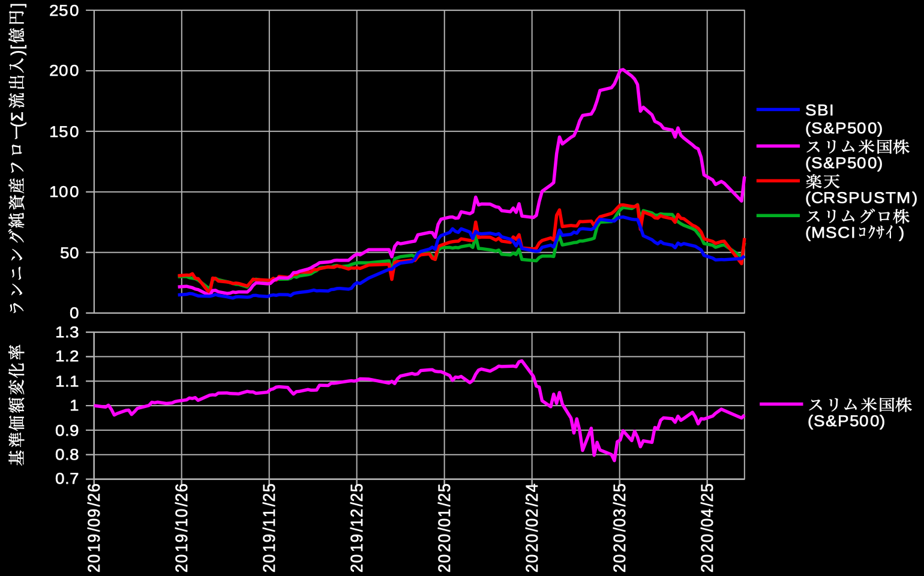Click the 0.8 tick label on lower chart
This screenshot has width=924, height=576.
(67, 455)
